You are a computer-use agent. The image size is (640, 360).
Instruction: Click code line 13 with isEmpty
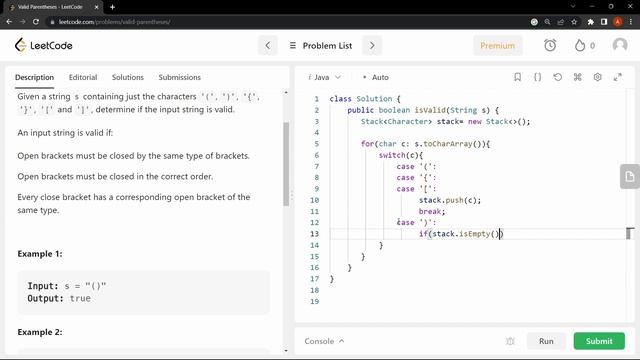461,234
